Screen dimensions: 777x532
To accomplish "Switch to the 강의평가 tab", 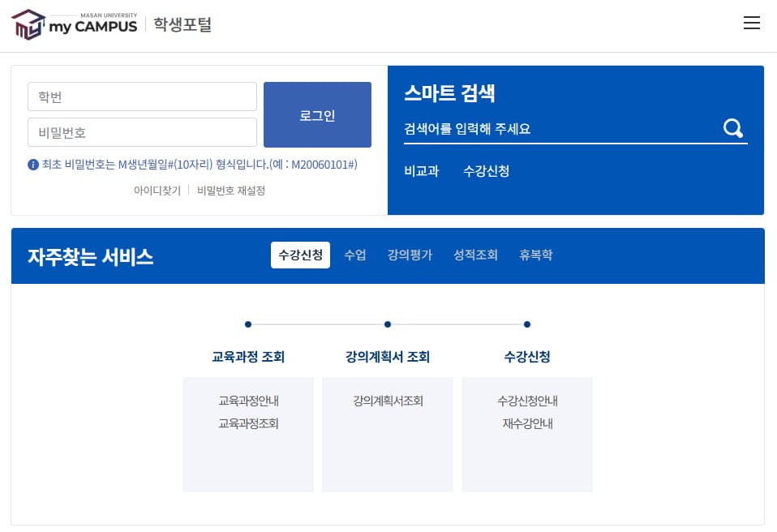I will (x=409, y=255).
